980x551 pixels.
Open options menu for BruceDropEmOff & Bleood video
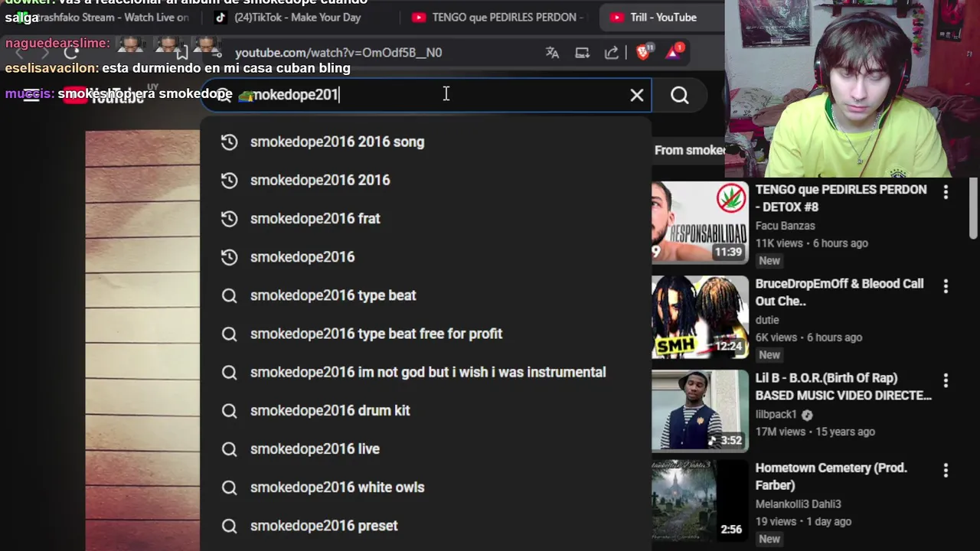(946, 286)
